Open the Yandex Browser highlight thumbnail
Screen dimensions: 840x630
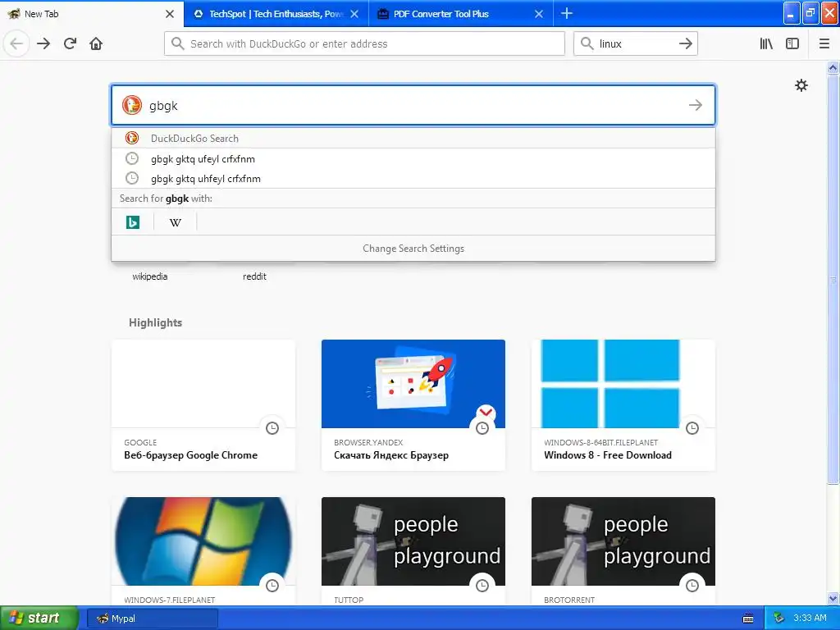pos(413,384)
